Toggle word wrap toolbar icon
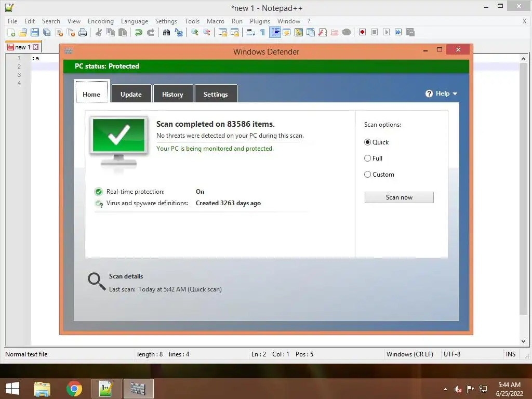This screenshot has width=532, height=399. pos(251,32)
